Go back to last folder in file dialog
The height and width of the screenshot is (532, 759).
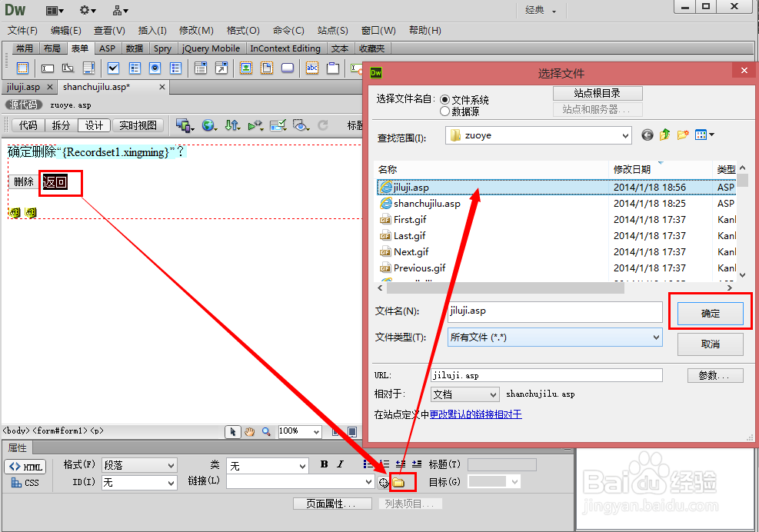647,135
